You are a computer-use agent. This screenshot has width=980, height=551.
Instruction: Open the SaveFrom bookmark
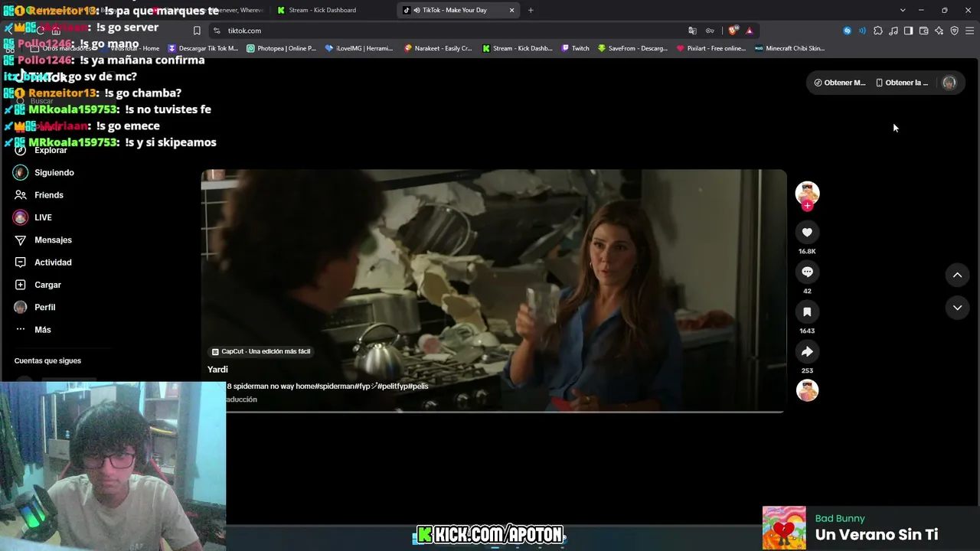[x=633, y=48]
